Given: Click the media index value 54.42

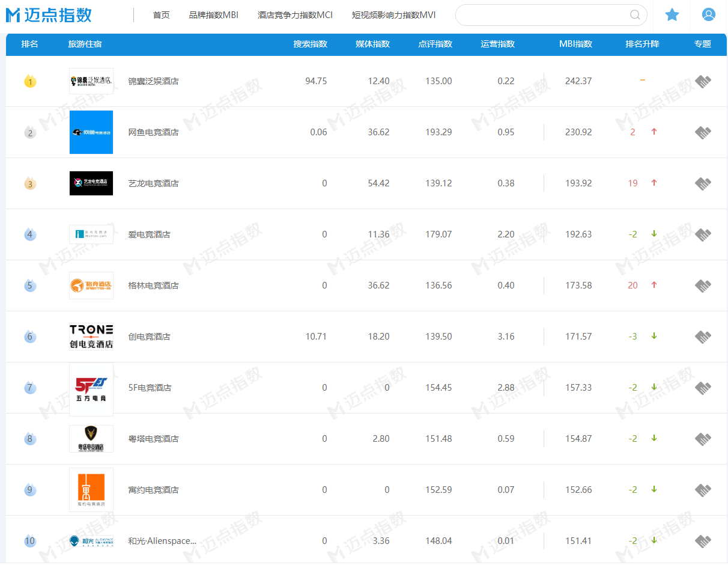Looking at the screenshot, I should click(x=378, y=183).
